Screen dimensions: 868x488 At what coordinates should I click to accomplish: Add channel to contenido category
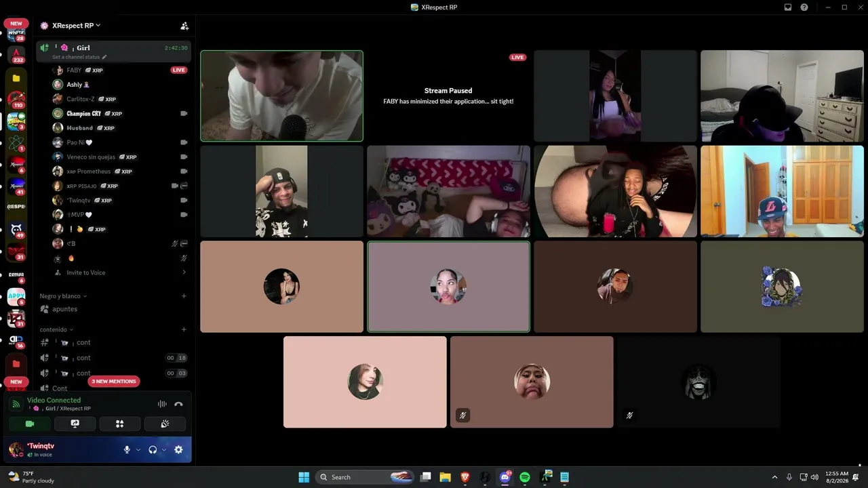click(184, 329)
